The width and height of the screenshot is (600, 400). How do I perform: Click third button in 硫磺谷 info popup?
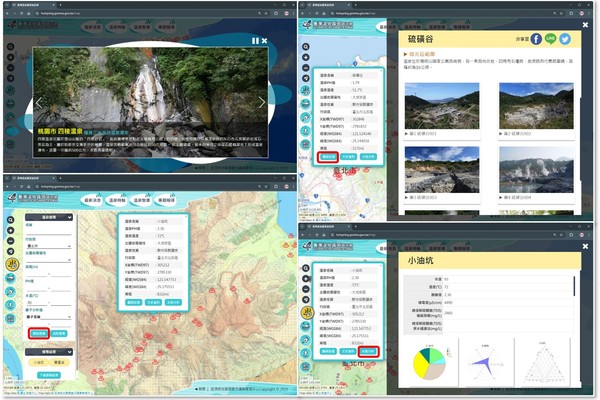pos(368,157)
